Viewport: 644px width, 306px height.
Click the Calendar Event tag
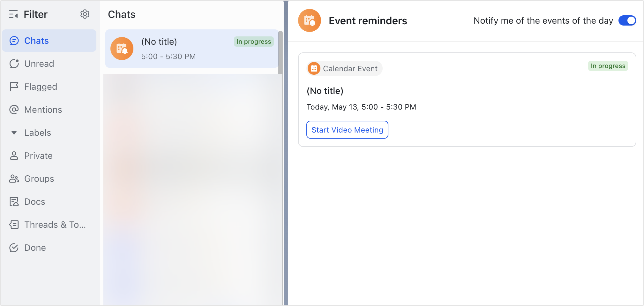[x=345, y=68]
